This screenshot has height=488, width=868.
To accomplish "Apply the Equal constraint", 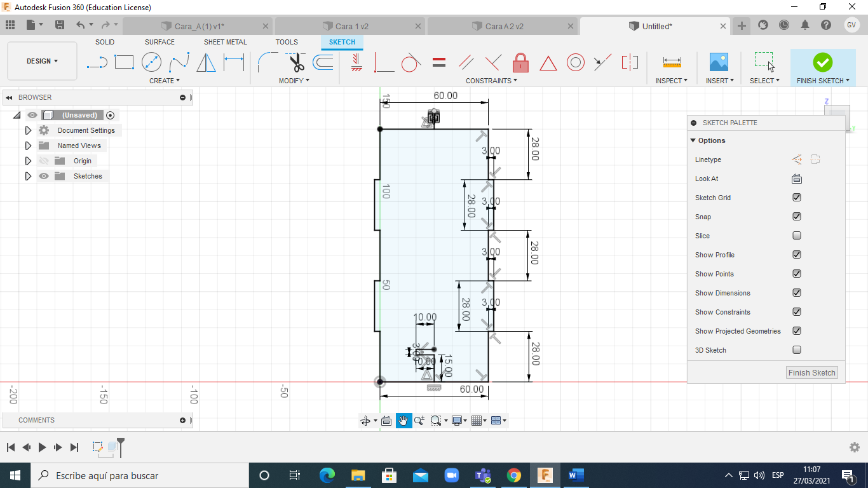I will click(438, 62).
